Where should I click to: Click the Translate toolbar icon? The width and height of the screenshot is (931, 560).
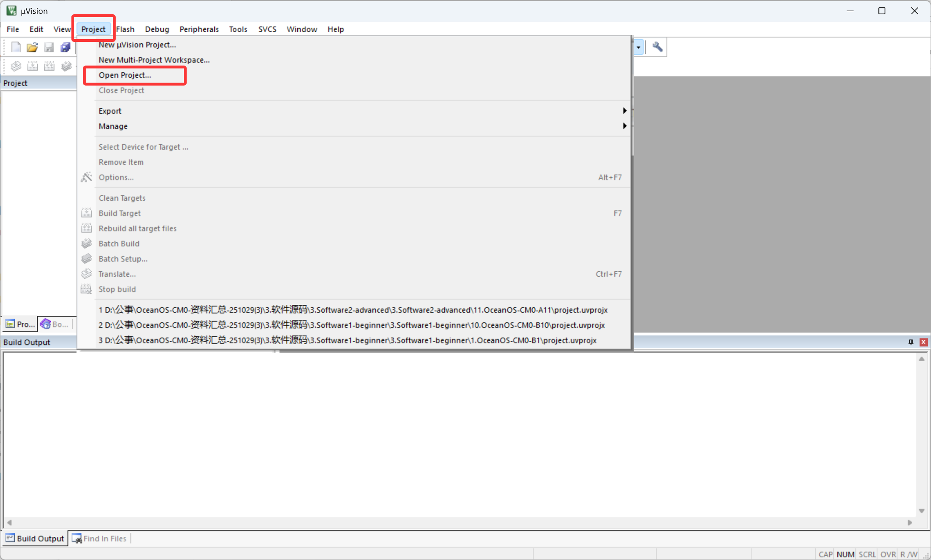(16, 66)
